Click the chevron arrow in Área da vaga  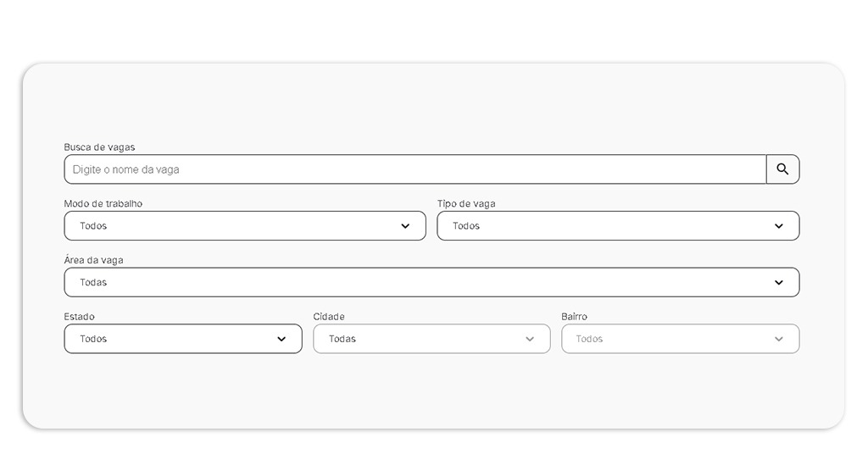(779, 283)
